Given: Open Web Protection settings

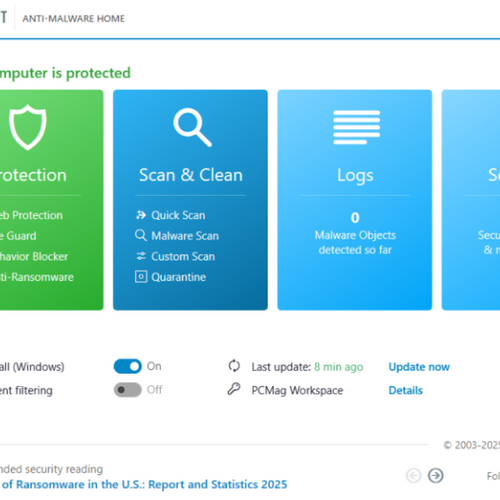Looking at the screenshot, I should click(31, 215).
